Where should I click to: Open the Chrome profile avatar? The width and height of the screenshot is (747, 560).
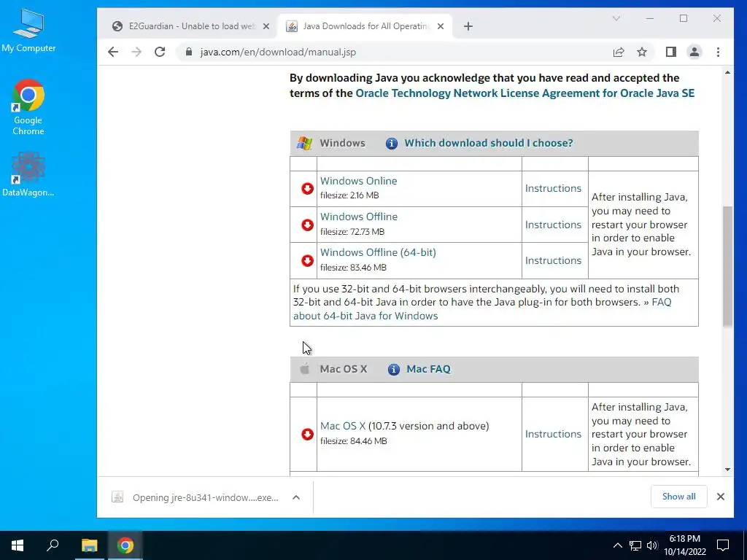694,52
